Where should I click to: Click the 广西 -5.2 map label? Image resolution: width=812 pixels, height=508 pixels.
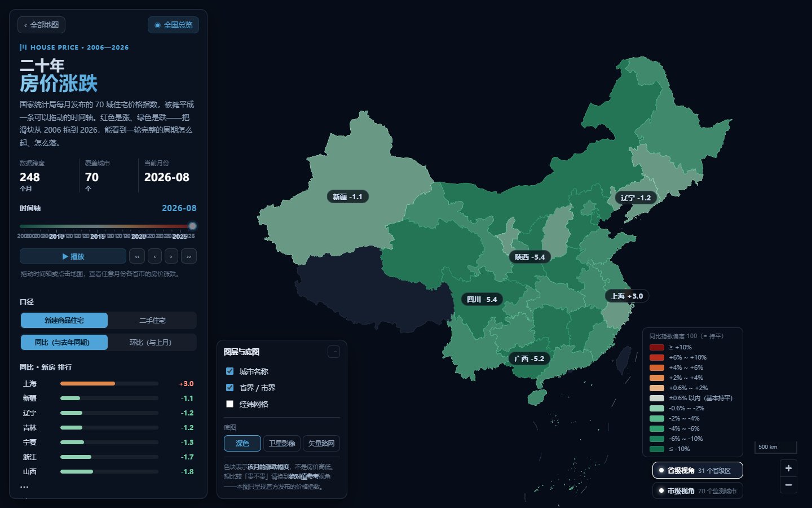529,358
